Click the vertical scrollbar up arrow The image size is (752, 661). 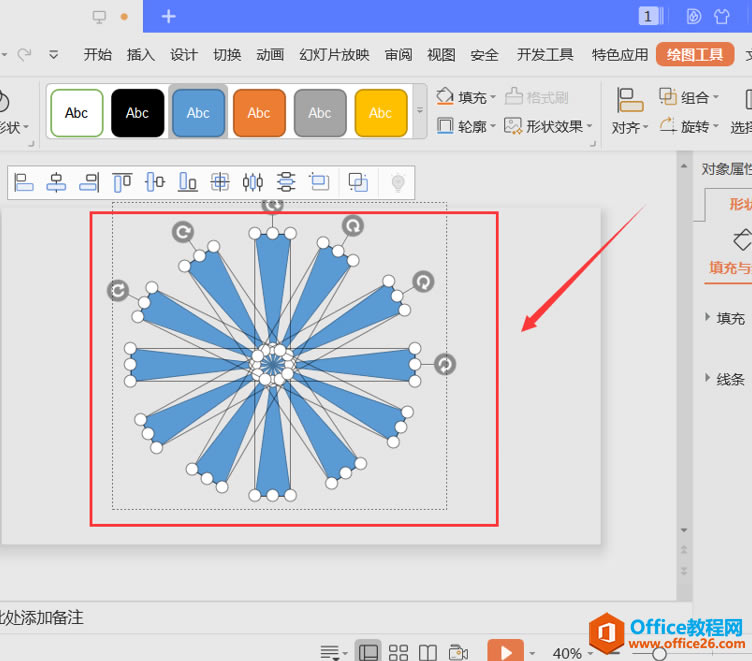[684, 166]
